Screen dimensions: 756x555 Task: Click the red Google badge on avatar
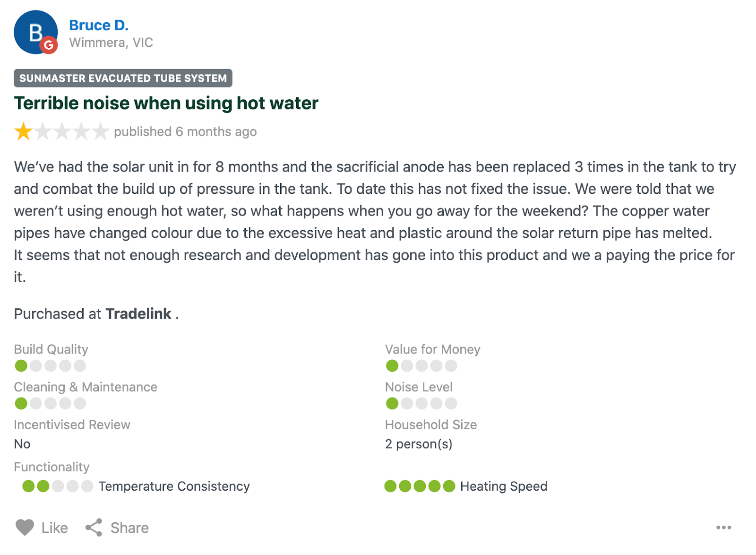(49, 45)
